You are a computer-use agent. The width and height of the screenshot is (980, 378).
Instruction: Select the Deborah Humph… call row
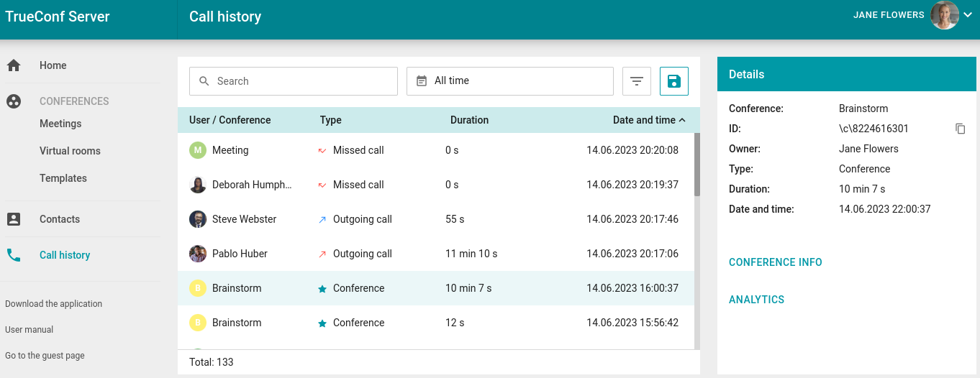pyautogui.click(x=435, y=185)
